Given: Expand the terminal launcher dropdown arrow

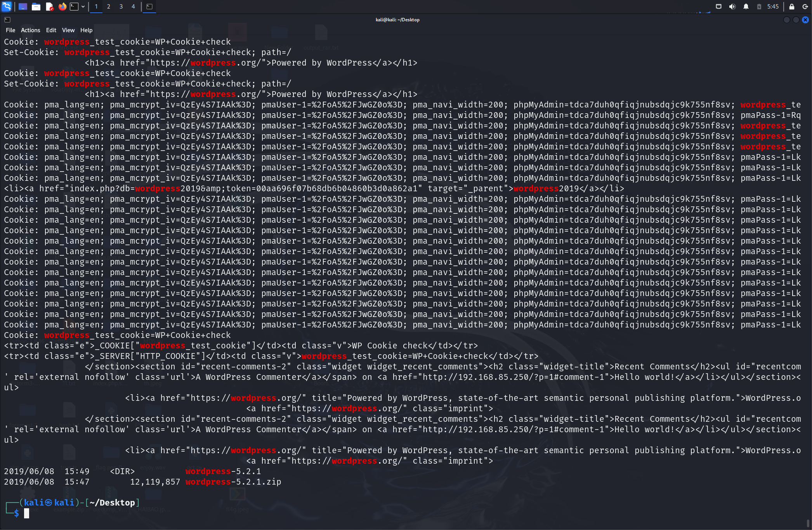Looking at the screenshot, I should point(83,6).
